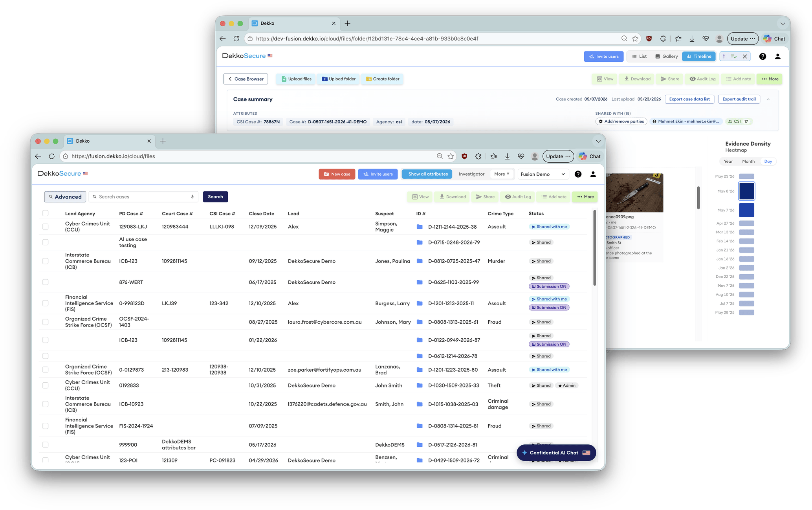Click the checklist filter icon in back window
The width and height of the screenshot is (812, 510).
733,57
